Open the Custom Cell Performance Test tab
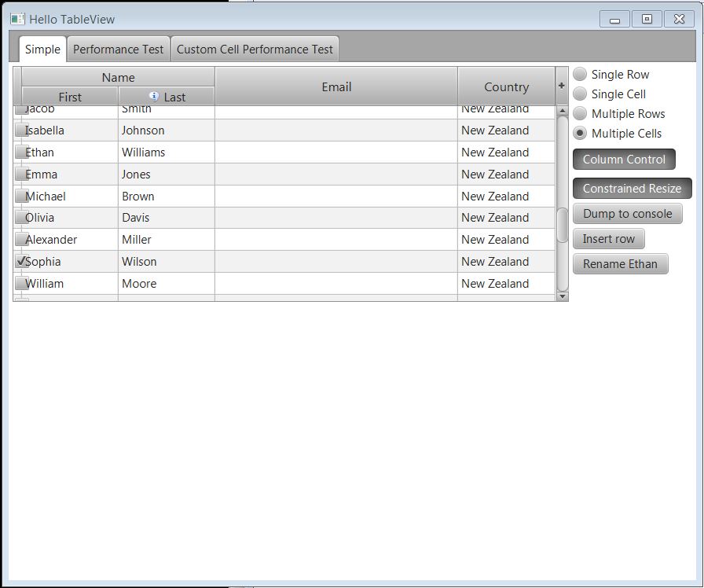Screen dimensions: 704x588 (x=255, y=49)
